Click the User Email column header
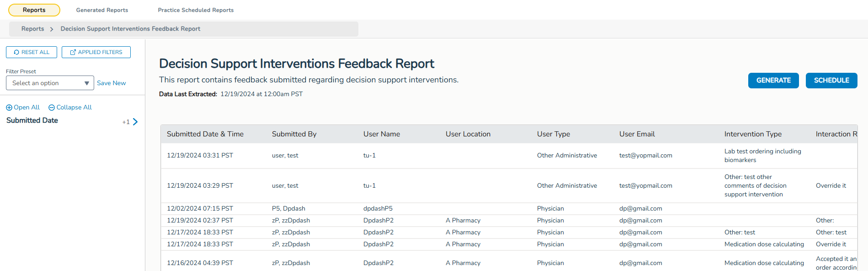The height and width of the screenshot is (271, 868). point(637,134)
